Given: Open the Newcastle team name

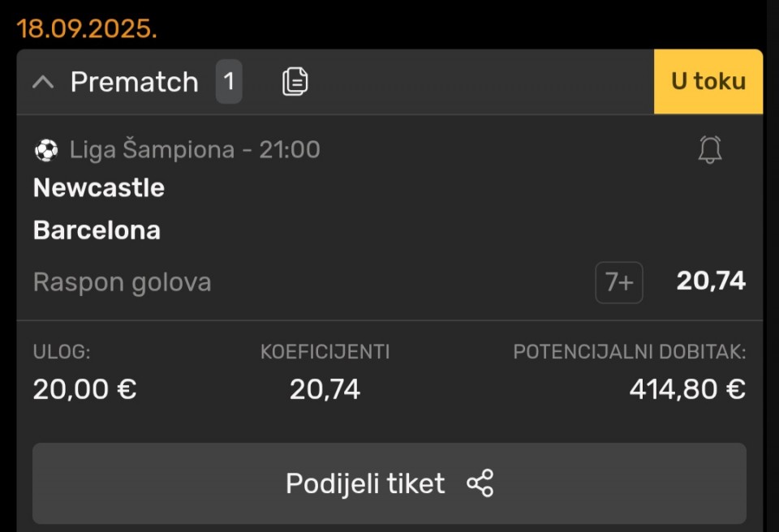Looking at the screenshot, I should (x=99, y=188).
